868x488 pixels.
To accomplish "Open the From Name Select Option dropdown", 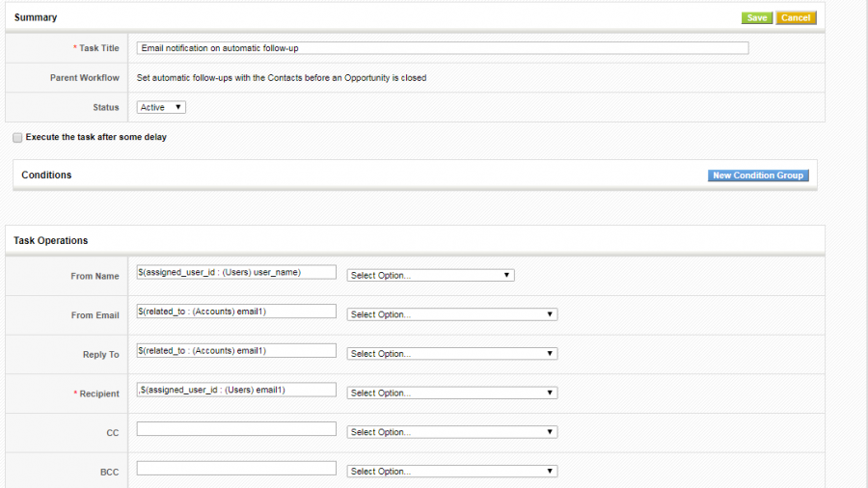I will click(430, 275).
